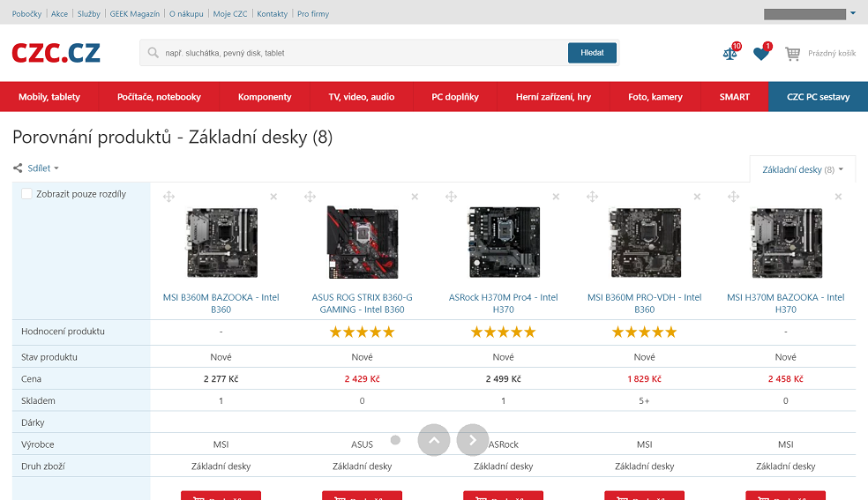This screenshot has width=868, height=500.
Task: Move handle for MSI B360M BAZOOKA column
Action: pyautogui.click(x=168, y=197)
